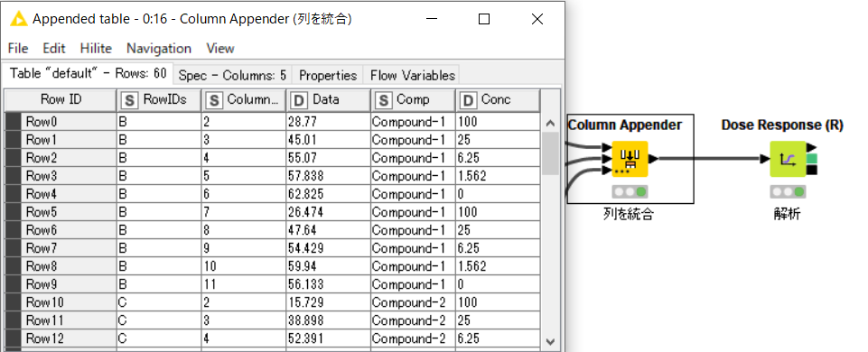Screen dimensions: 868x352
Task: Click the string type icon of RowIDs column
Action: click(129, 100)
